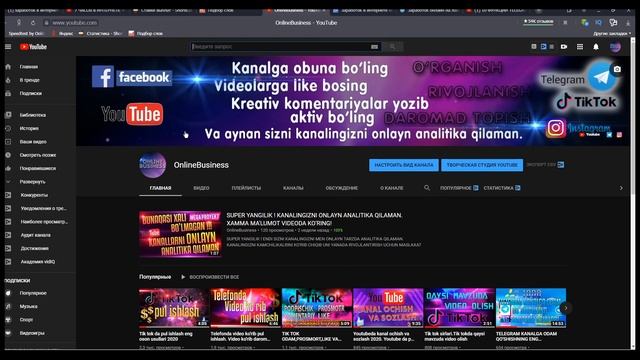640x360 pixels.
Task: Open the hamburger guide menu
Action: [x=8, y=47]
